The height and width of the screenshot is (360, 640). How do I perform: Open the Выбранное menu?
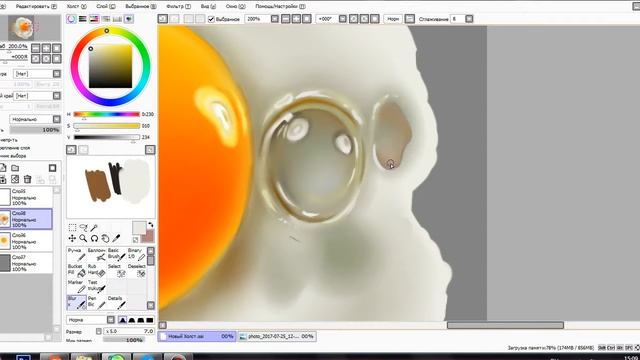pos(141,6)
